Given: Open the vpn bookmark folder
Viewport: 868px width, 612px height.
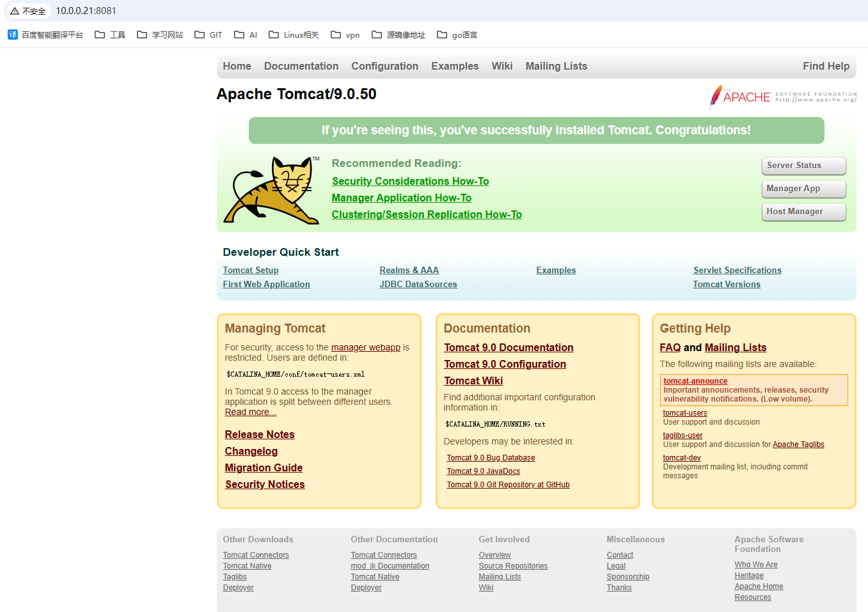Looking at the screenshot, I should pyautogui.click(x=345, y=35).
